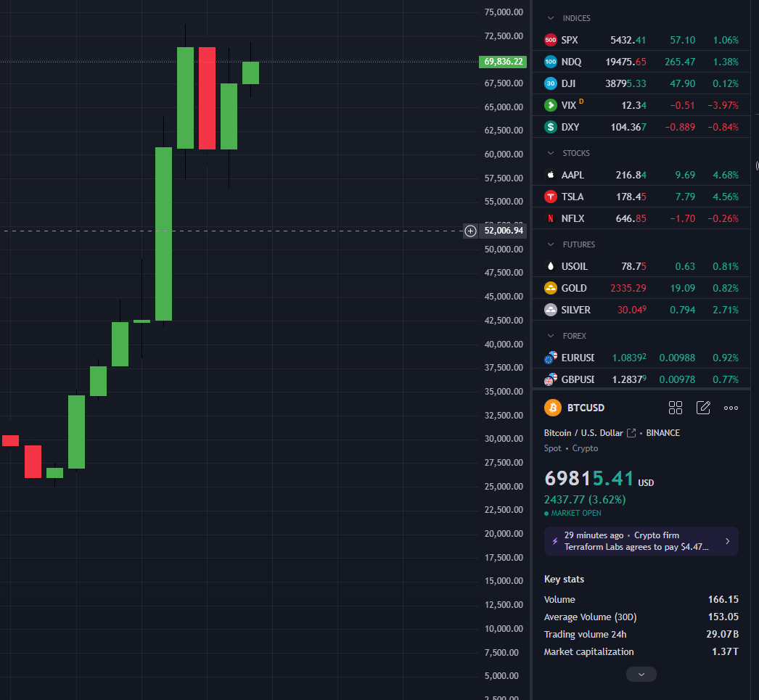Collapse the FOREX watchlist section

point(551,336)
